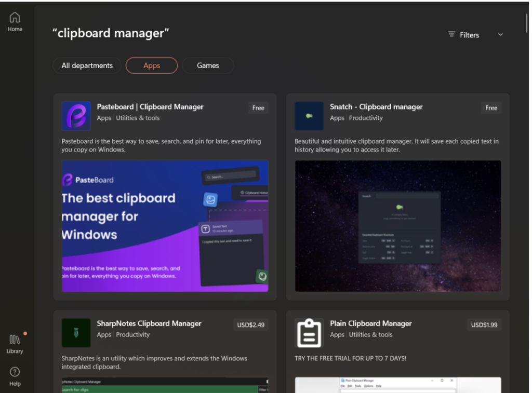
Task: Open your Library from the sidebar
Action: click(15, 343)
